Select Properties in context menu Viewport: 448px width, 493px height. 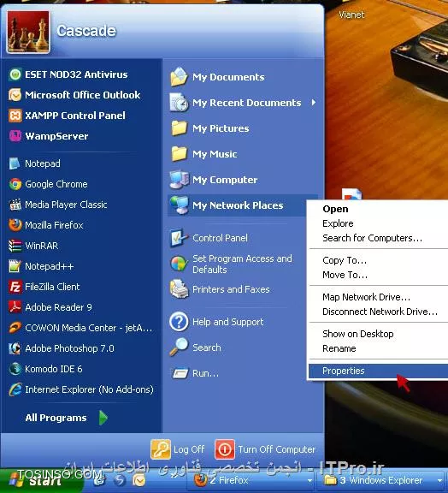378,371
